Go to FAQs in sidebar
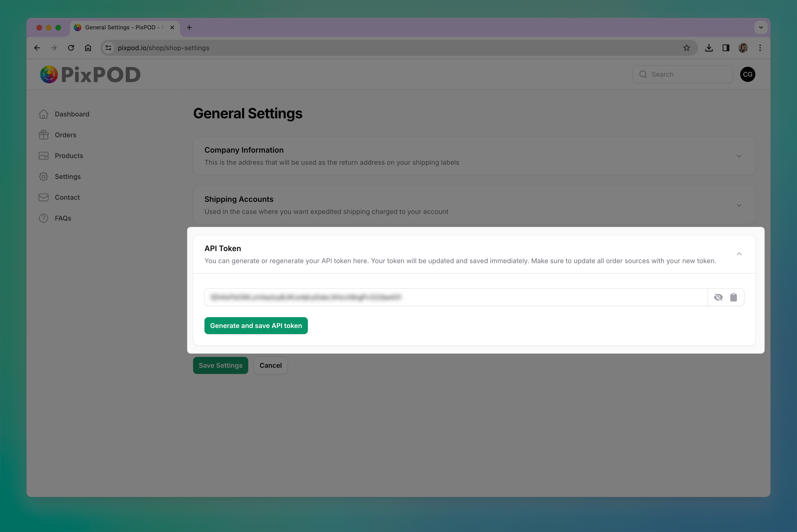Viewport: 797px width, 532px height. (63, 218)
